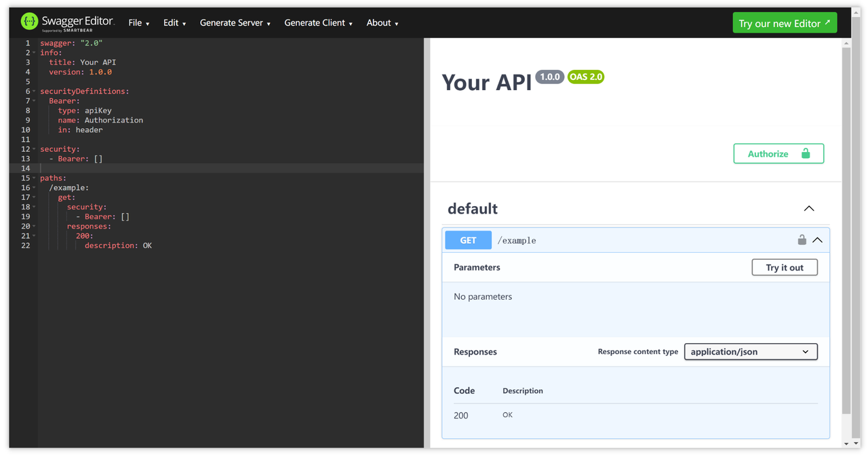The width and height of the screenshot is (868, 455).
Task: Collapse the GET /example operation chevron
Action: click(817, 240)
